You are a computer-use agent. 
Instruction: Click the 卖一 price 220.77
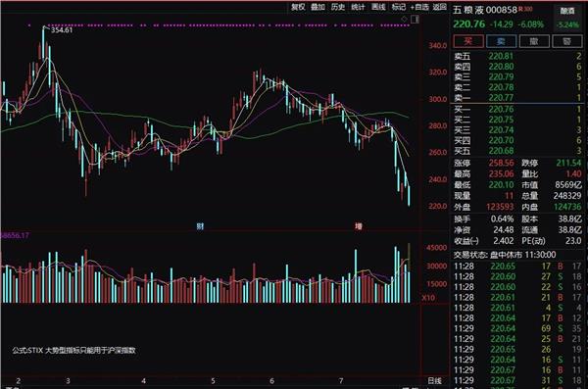[x=501, y=98]
